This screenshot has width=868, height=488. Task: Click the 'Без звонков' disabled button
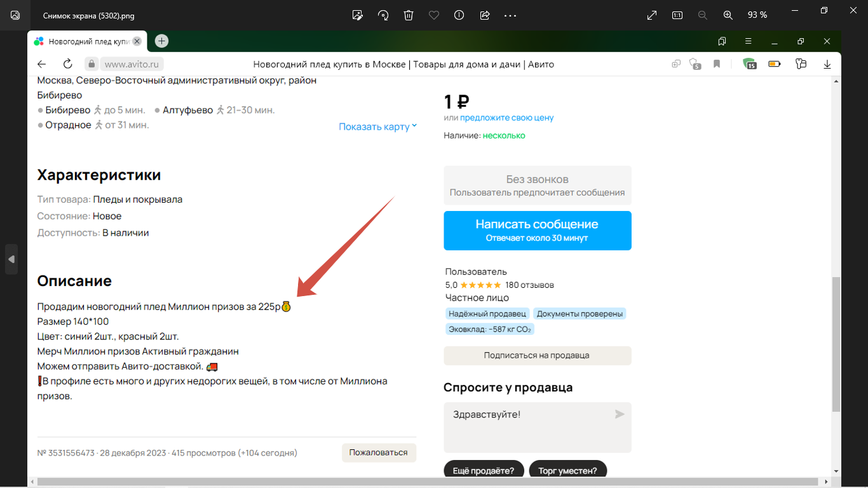click(538, 185)
